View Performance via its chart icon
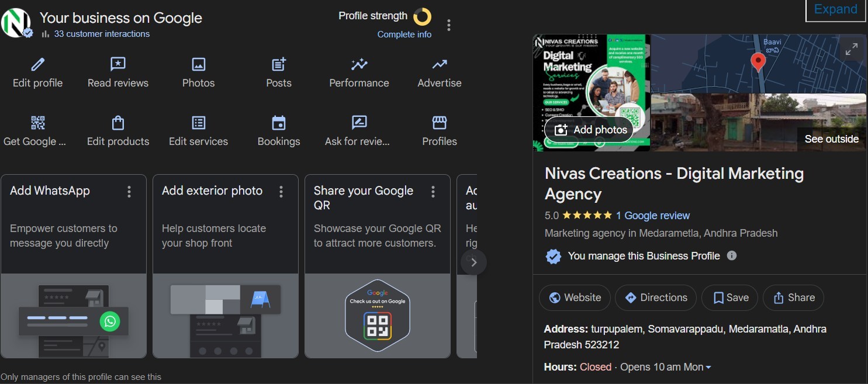Image resolution: width=868 pixels, height=384 pixels. tap(358, 64)
